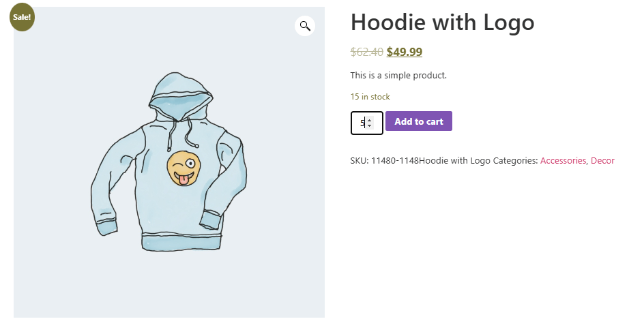
Task: Click the product description text
Action: [x=398, y=75]
